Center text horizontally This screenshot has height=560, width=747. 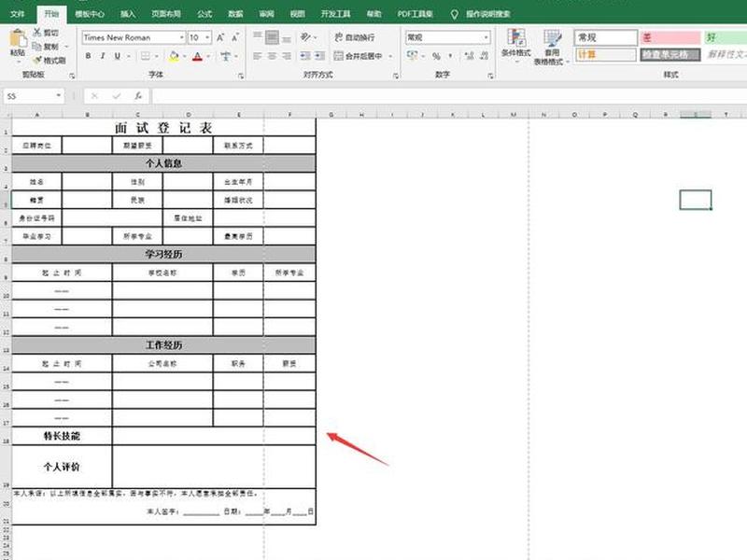coord(272,56)
